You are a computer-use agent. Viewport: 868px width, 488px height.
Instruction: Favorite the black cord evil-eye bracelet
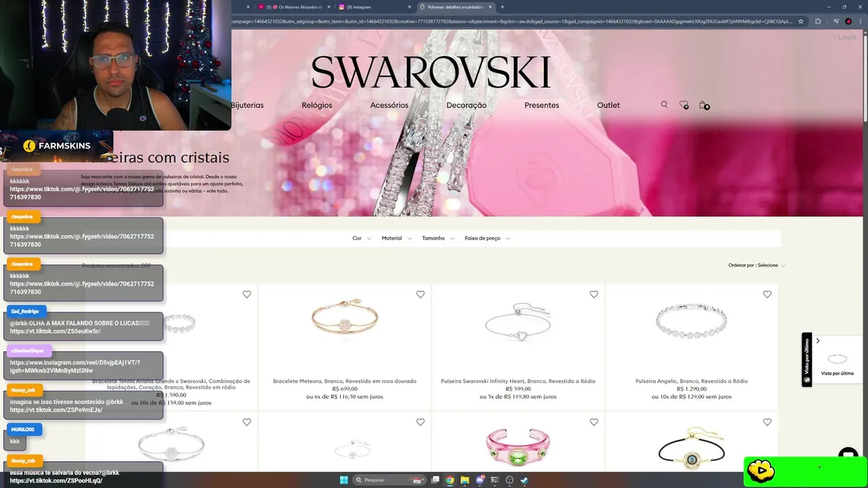click(x=767, y=422)
